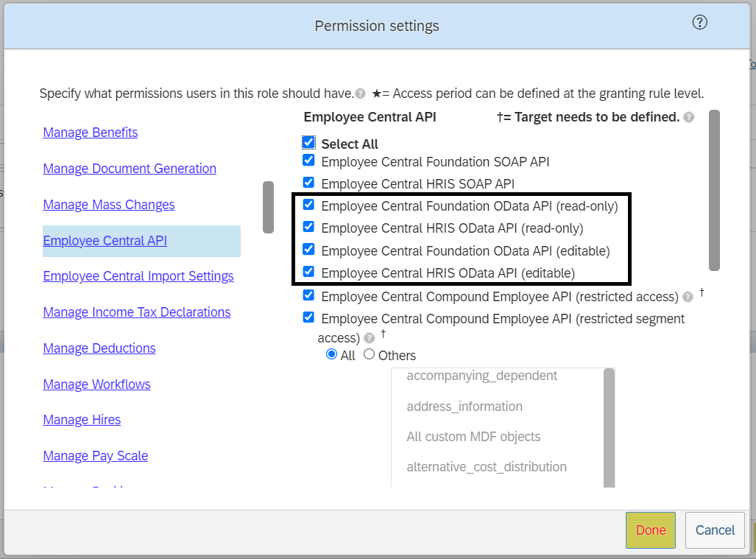Select address_information in segment list
756x559 pixels.
pos(464,407)
